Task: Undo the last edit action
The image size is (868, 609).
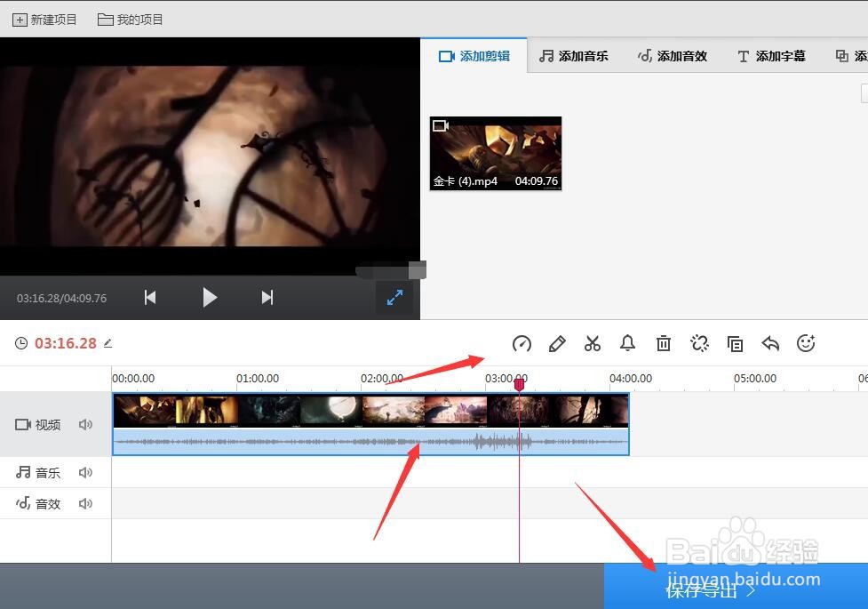Action: coord(770,343)
